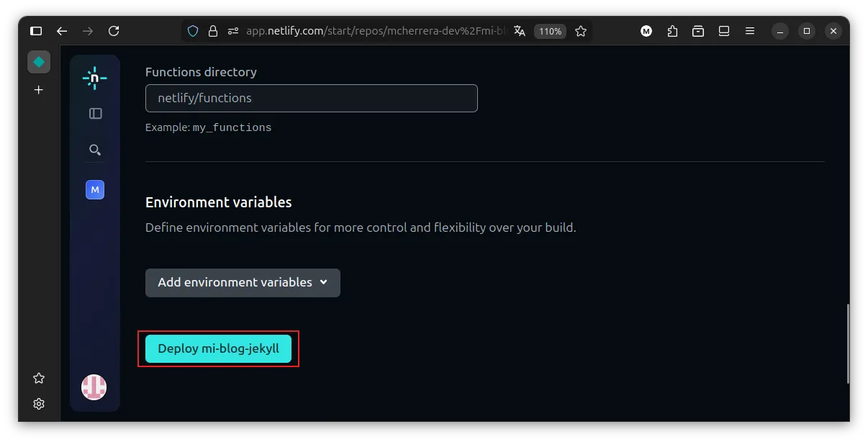
Task: Open browser settings gear icon
Action: coord(39,404)
